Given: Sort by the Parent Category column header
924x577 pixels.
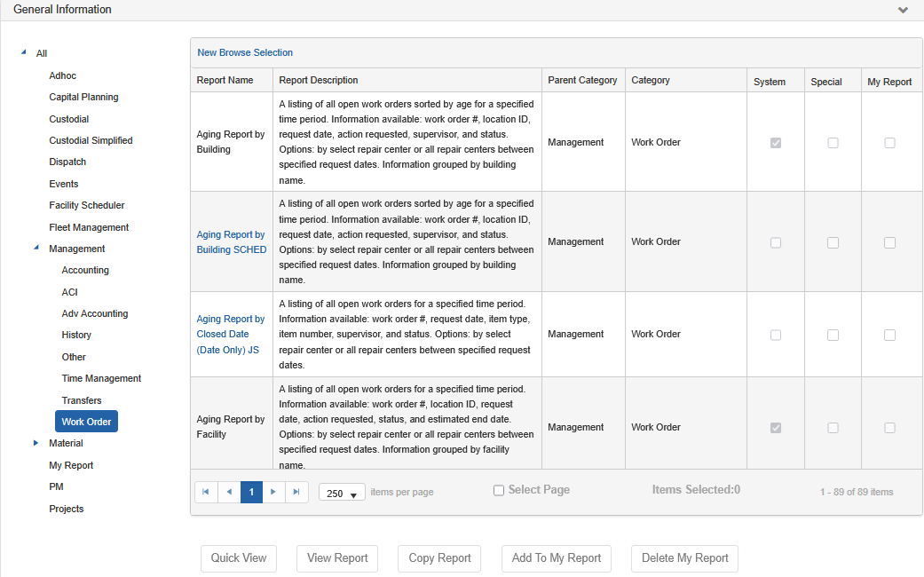Looking at the screenshot, I should (x=582, y=80).
